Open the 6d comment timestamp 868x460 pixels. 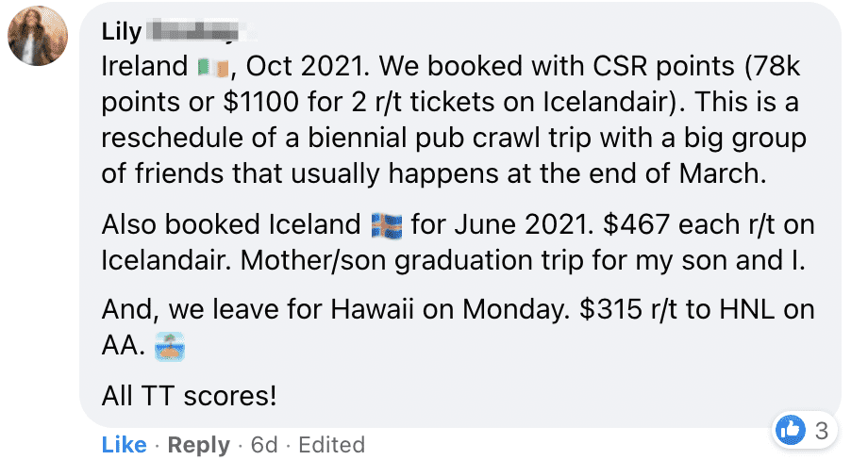point(264,444)
